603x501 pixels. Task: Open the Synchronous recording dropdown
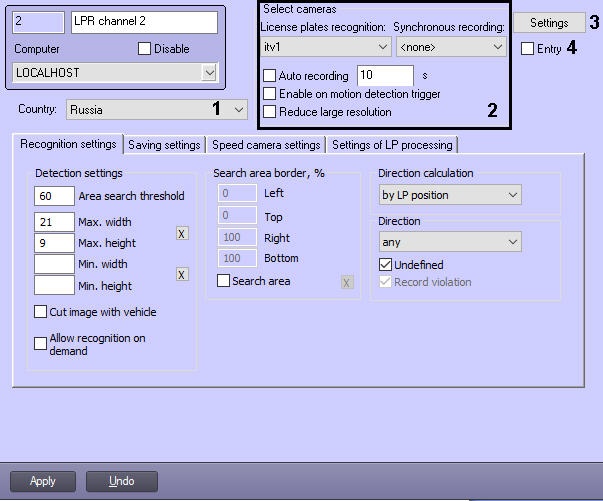point(450,47)
